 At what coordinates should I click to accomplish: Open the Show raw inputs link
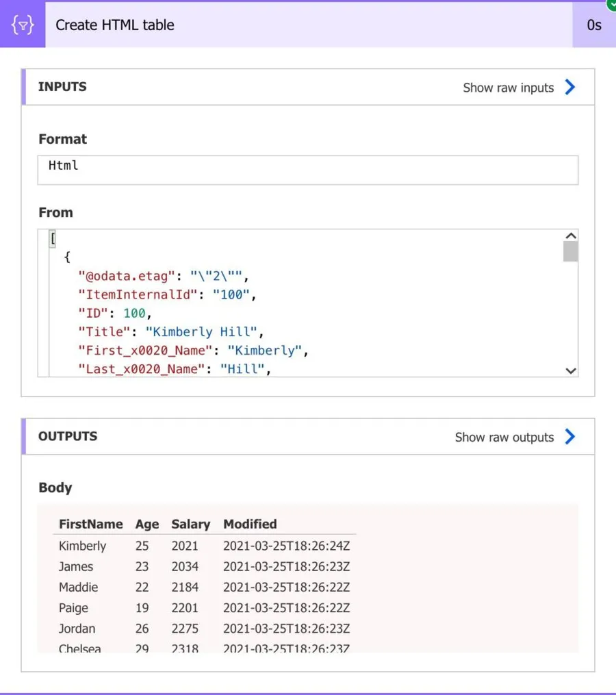point(508,88)
